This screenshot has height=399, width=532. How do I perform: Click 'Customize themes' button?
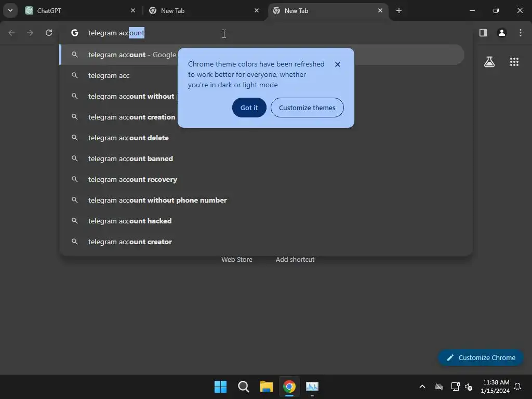(307, 108)
